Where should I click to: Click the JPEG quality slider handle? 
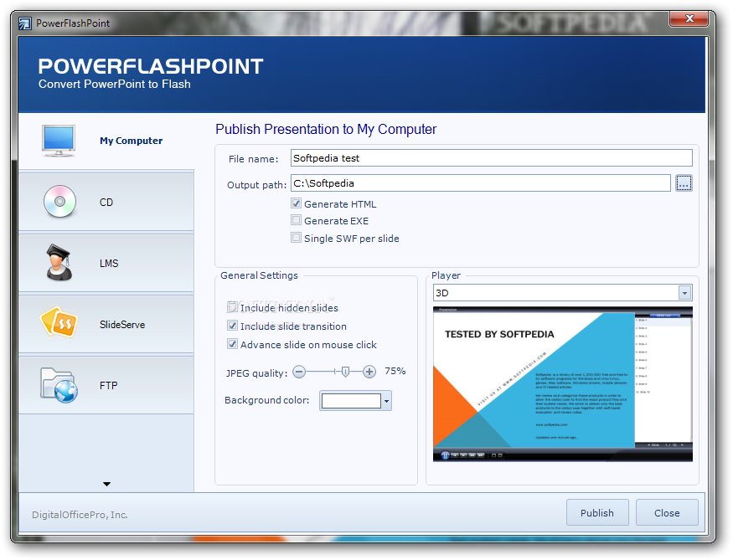(x=345, y=372)
